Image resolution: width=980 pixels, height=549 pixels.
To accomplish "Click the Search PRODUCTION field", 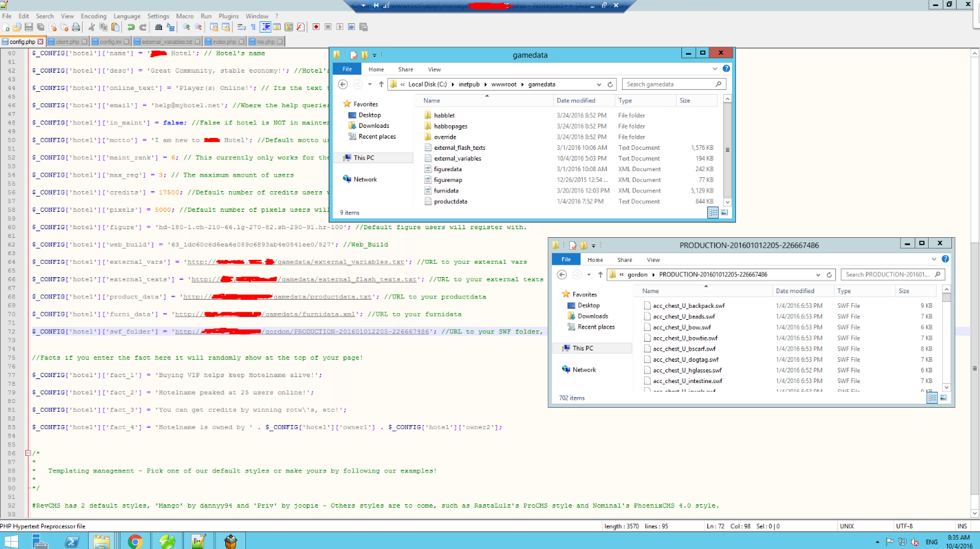I will pos(892,274).
